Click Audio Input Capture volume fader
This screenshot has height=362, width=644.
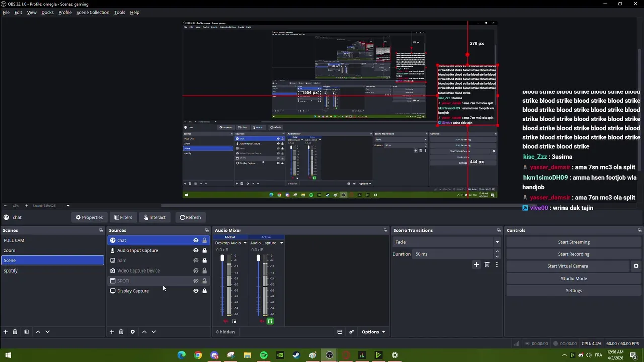pos(258,258)
